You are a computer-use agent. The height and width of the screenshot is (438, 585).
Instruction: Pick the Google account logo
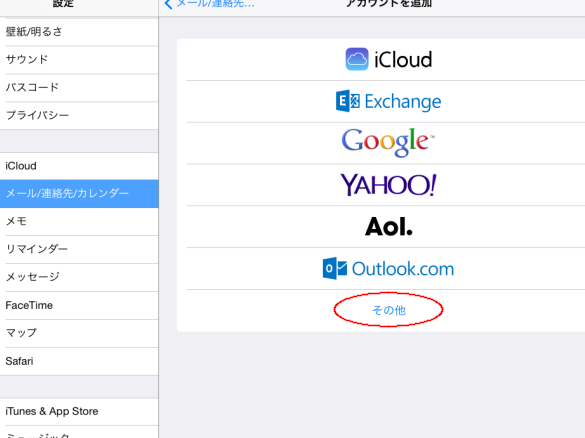pyautogui.click(x=388, y=142)
